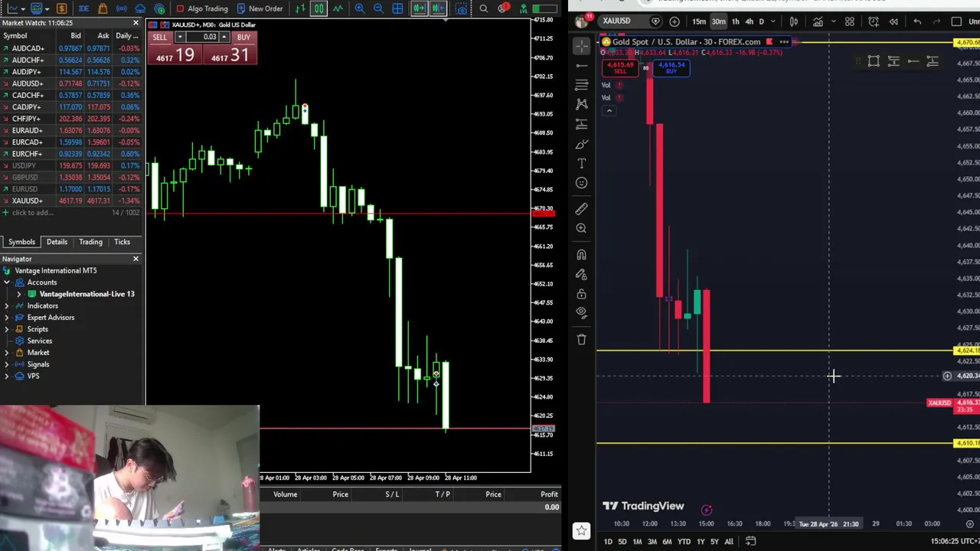Expand the VantageInternational-Live 13 account

(x=19, y=294)
